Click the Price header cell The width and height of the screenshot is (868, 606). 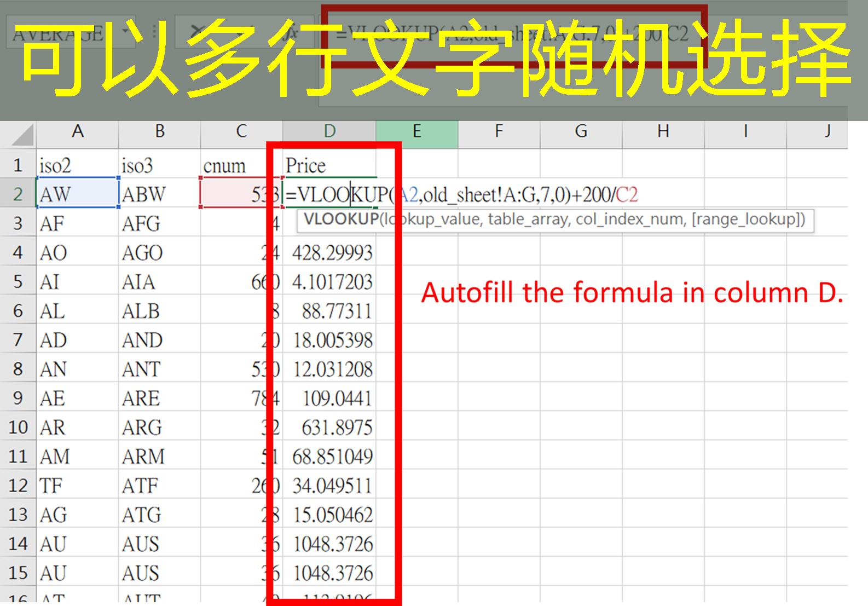click(328, 165)
